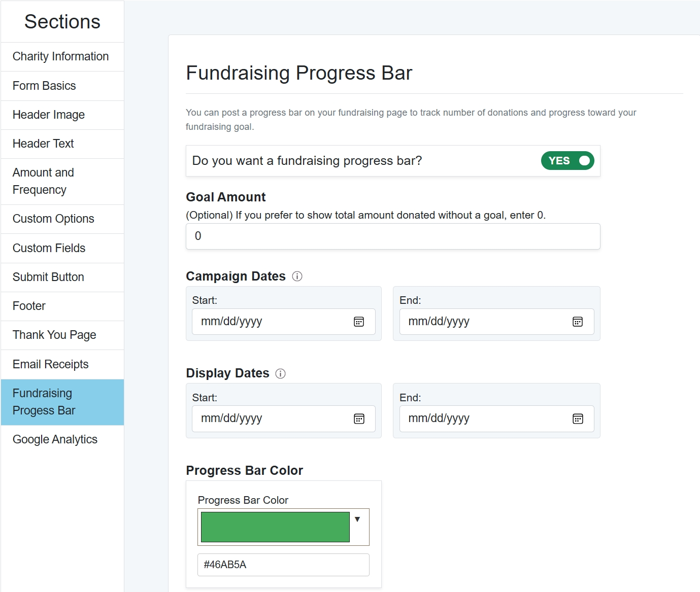
Task: Open the Custom Options section
Action: [x=53, y=219]
